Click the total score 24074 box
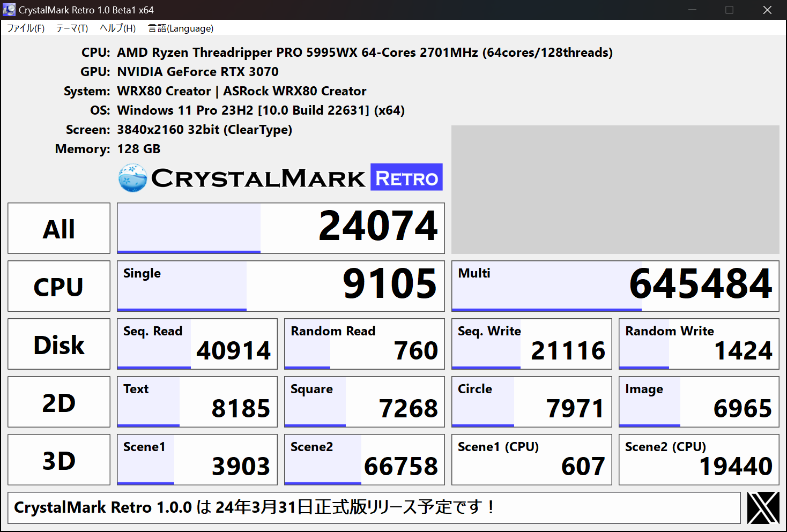This screenshot has width=787, height=532. tap(281, 228)
